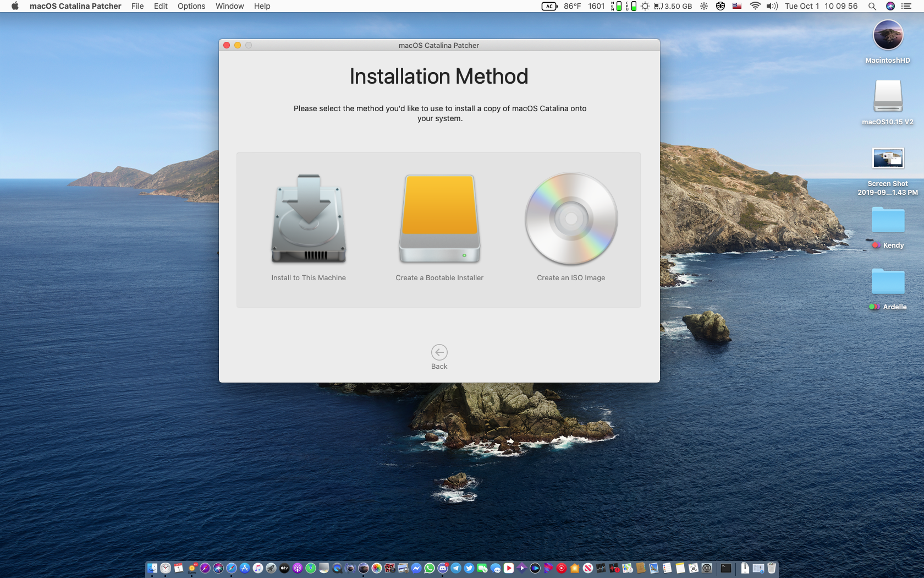Click the date and time in menu bar
This screenshot has height=578, width=924.
point(821,6)
